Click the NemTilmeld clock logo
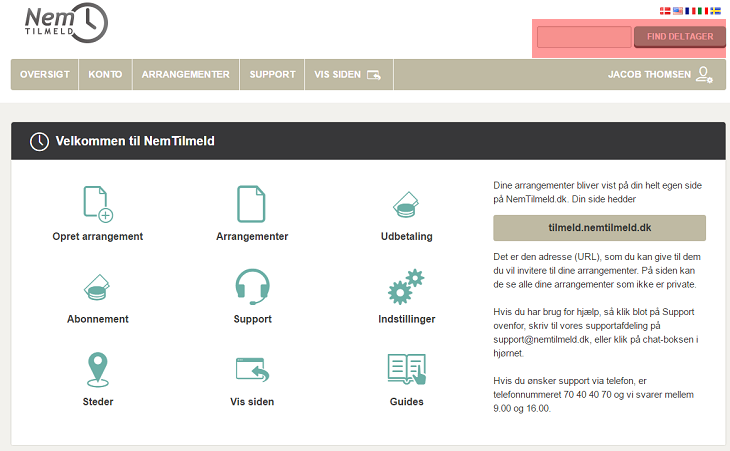 66,23
